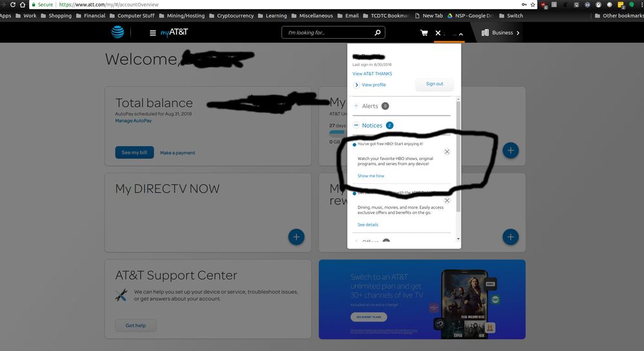
Task: Collapse the Notices section
Action: coord(356,125)
